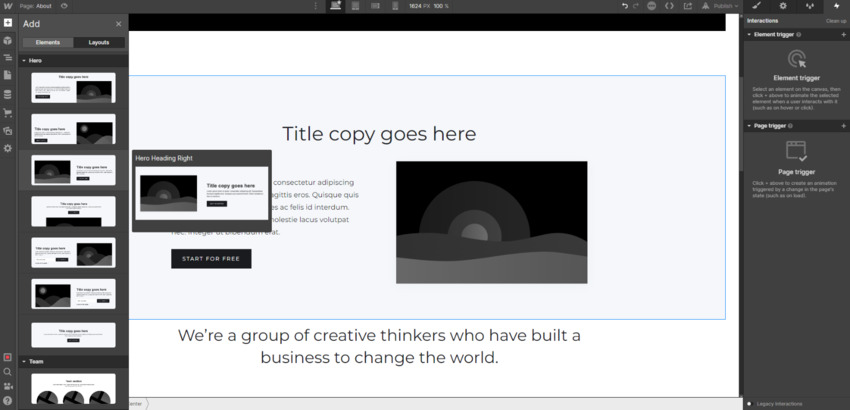This screenshot has width=850, height=410.
Task: Click the share project icon
Action: (688, 6)
